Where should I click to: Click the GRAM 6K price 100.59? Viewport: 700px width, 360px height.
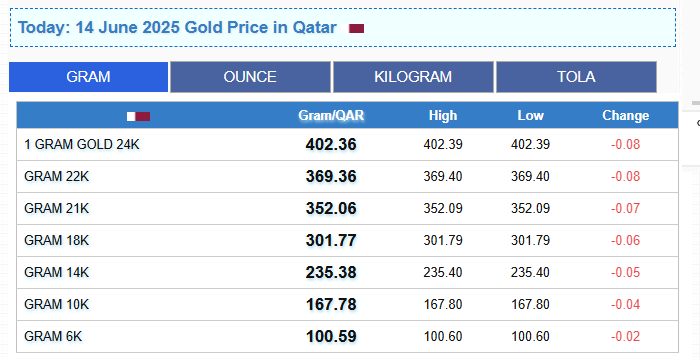click(331, 336)
